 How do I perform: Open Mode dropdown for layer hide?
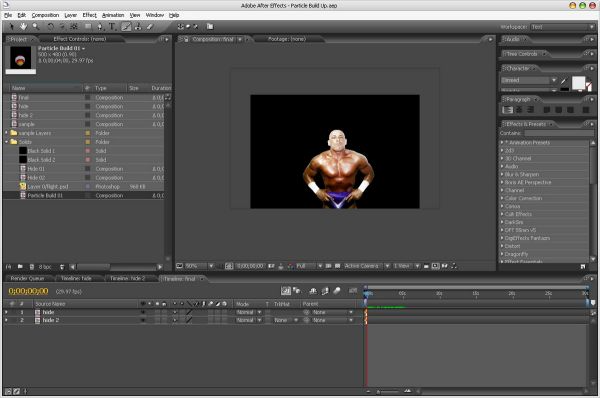click(x=249, y=312)
